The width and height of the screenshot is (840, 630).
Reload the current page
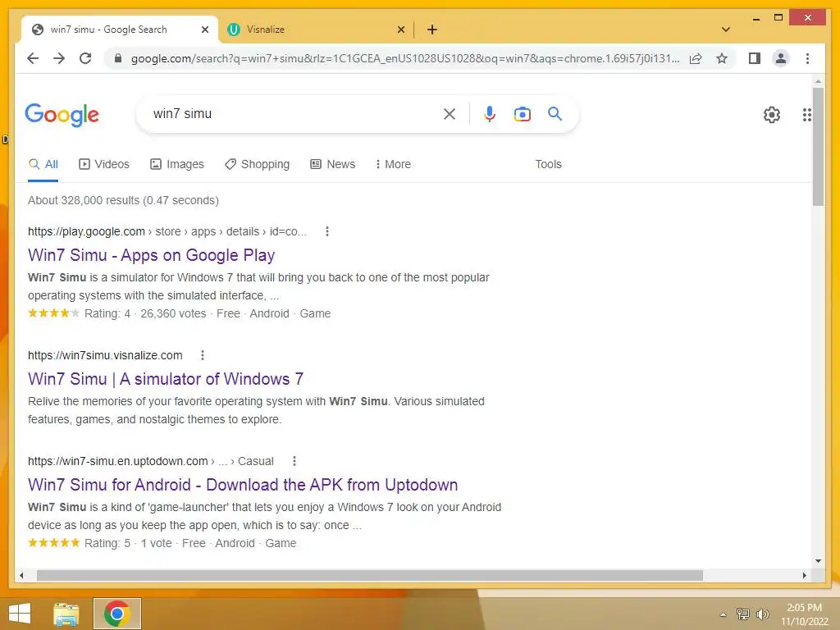[85, 58]
